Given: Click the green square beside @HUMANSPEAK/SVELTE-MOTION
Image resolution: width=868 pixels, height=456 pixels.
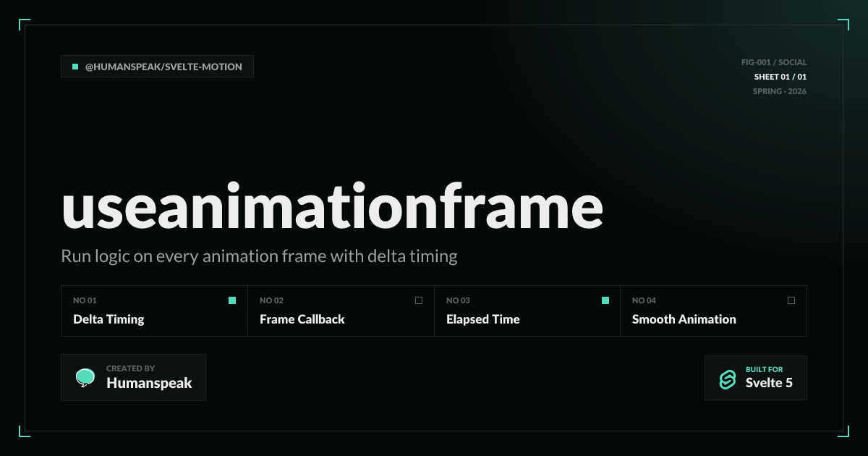Looking at the screenshot, I should pos(75,67).
